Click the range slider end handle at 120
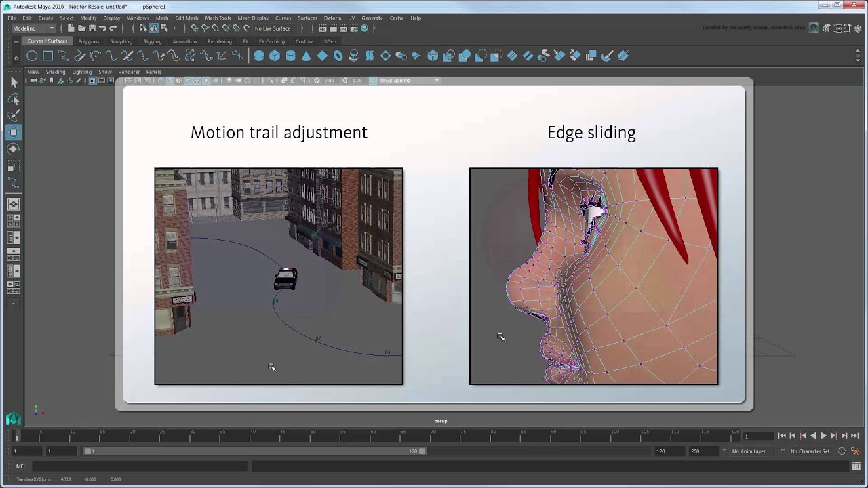 422,451
